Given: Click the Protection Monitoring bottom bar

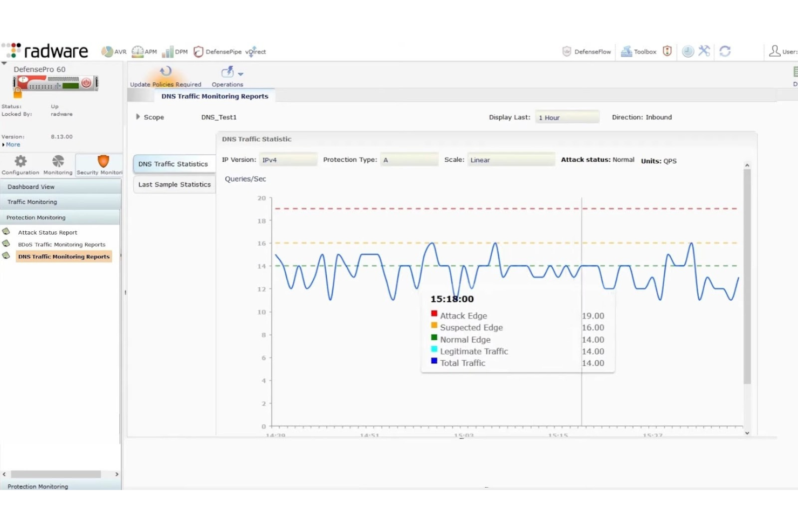Looking at the screenshot, I should tap(60, 486).
